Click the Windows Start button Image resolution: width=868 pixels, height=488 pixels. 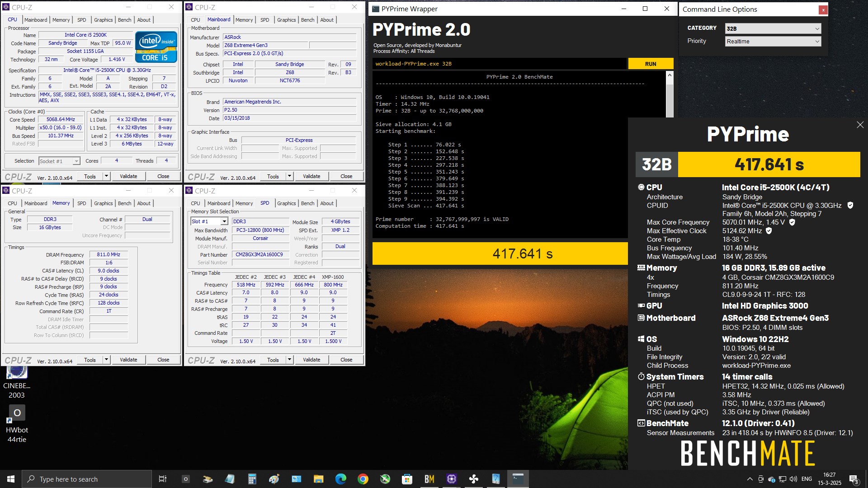tap(11, 479)
